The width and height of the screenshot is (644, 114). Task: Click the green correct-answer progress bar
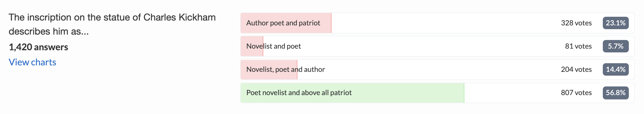(352, 93)
